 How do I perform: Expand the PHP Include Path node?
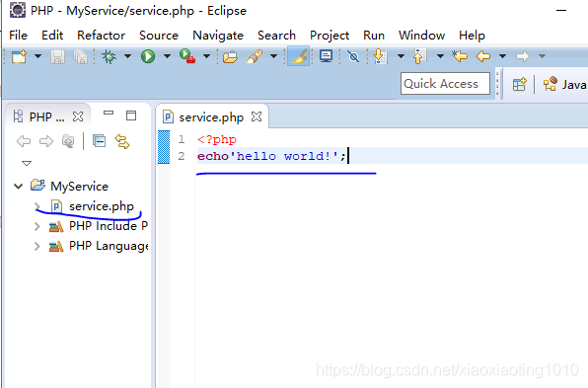coord(37,226)
